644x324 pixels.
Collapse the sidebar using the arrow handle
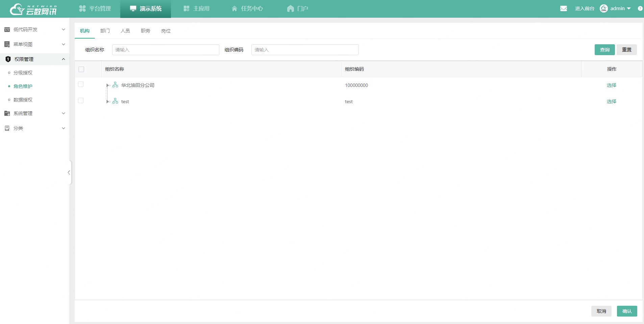(x=69, y=172)
